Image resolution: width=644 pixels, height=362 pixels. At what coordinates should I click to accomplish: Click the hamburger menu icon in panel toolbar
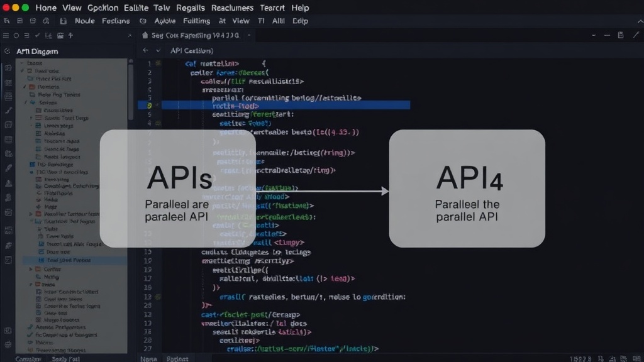(6, 36)
